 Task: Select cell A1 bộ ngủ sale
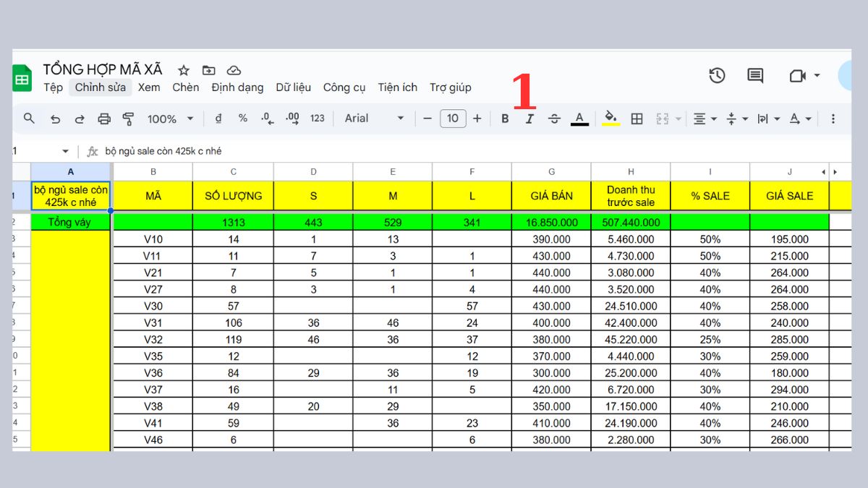tap(71, 196)
